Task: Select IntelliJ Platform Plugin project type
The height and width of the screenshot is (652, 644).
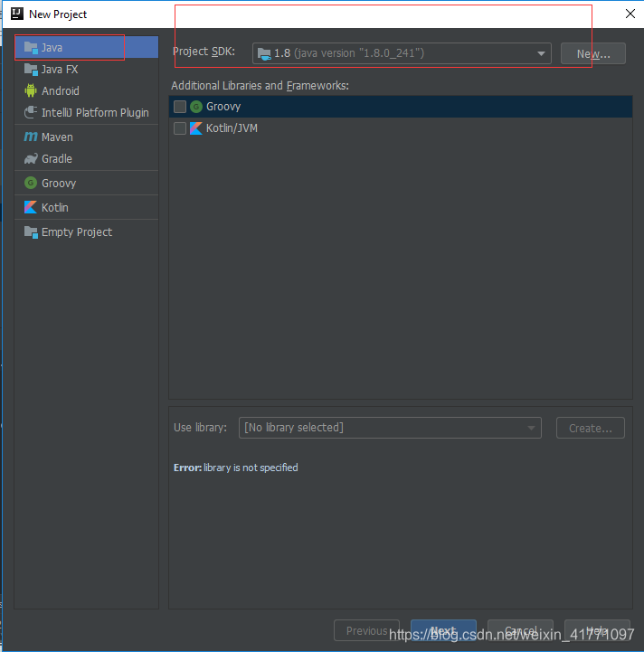Action: (x=87, y=112)
